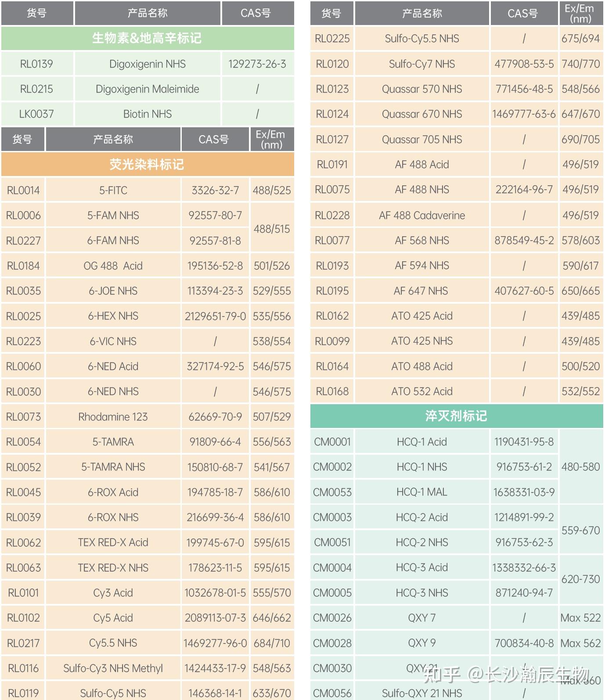Click the 荧光染料标记 section header

(x=147, y=165)
